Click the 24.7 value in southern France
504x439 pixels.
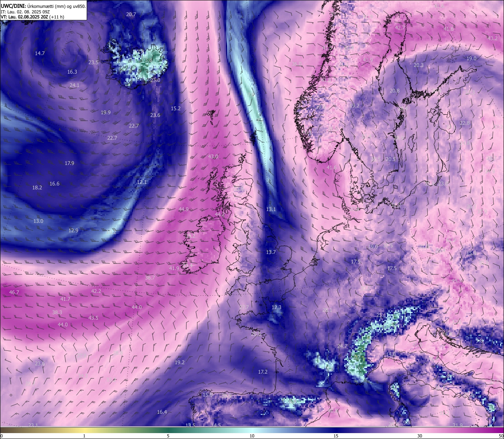pyautogui.click(x=342, y=346)
